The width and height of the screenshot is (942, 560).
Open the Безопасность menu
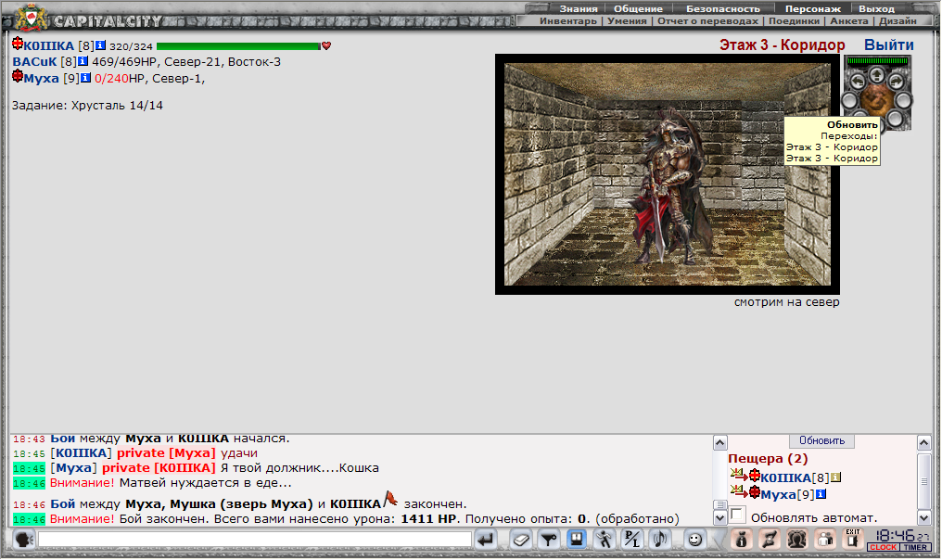tap(723, 8)
